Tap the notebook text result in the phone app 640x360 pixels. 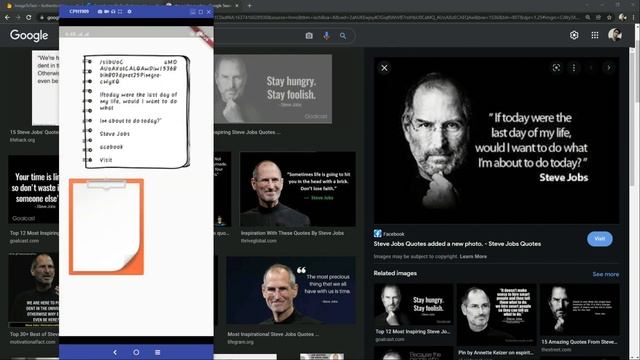(x=136, y=111)
